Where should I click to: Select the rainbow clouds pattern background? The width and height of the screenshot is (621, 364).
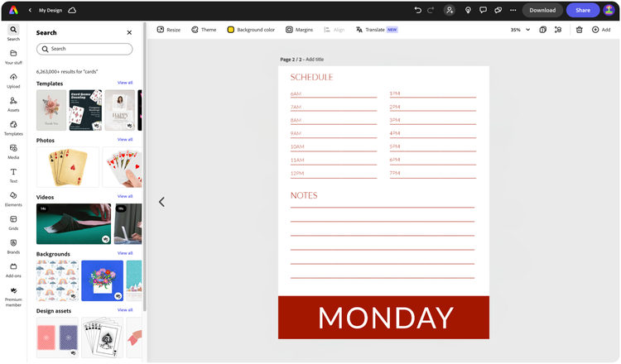pos(57,280)
